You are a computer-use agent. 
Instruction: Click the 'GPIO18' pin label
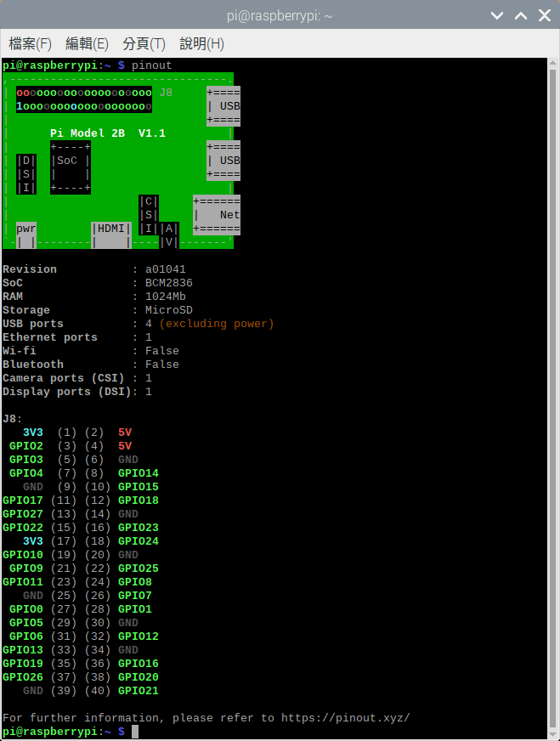(x=139, y=501)
